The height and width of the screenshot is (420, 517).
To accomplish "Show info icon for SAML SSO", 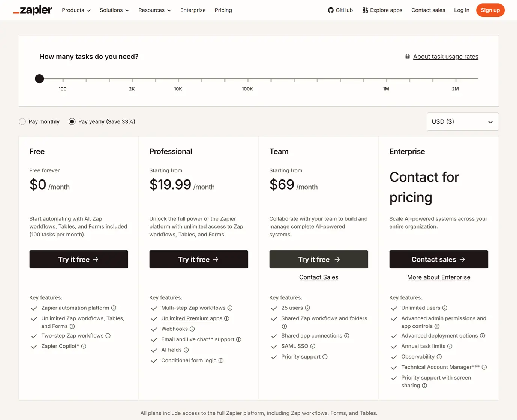I will tap(313, 346).
